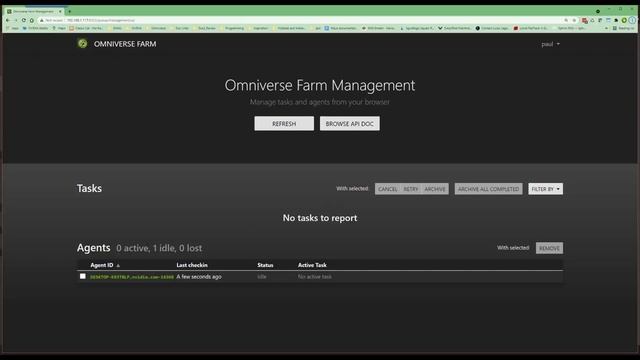Open the paul user dropdown menu
The image size is (640, 360).
point(551,44)
